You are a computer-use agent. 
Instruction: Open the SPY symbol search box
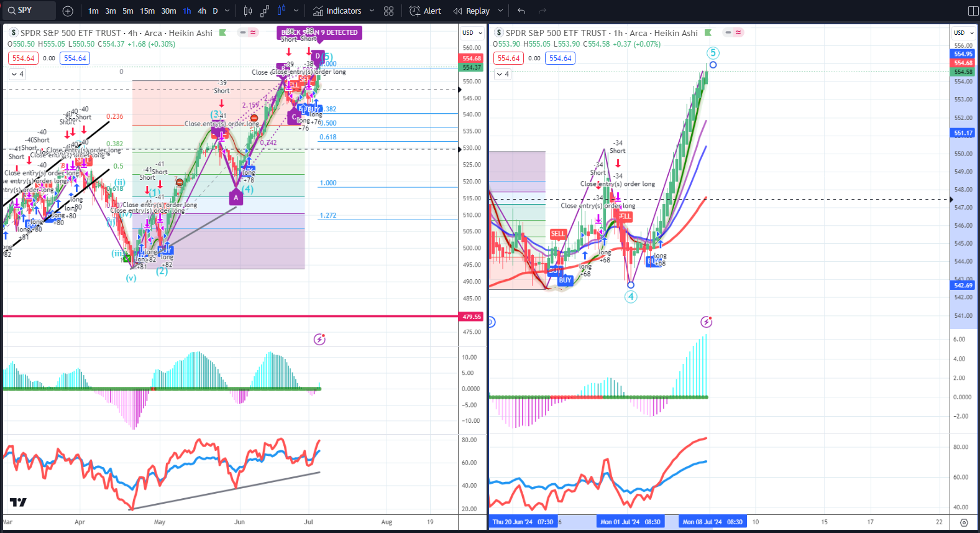[28, 11]
